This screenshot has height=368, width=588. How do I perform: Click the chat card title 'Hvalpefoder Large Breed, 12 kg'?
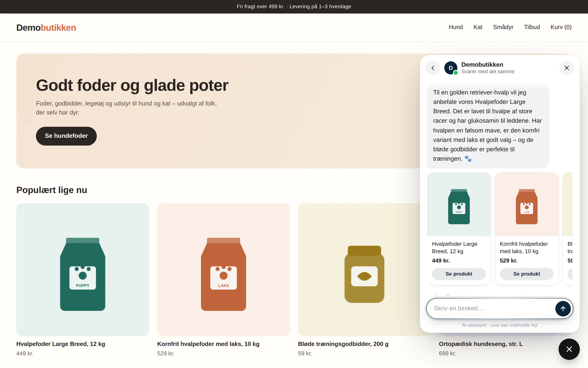[x=454, y=248]
